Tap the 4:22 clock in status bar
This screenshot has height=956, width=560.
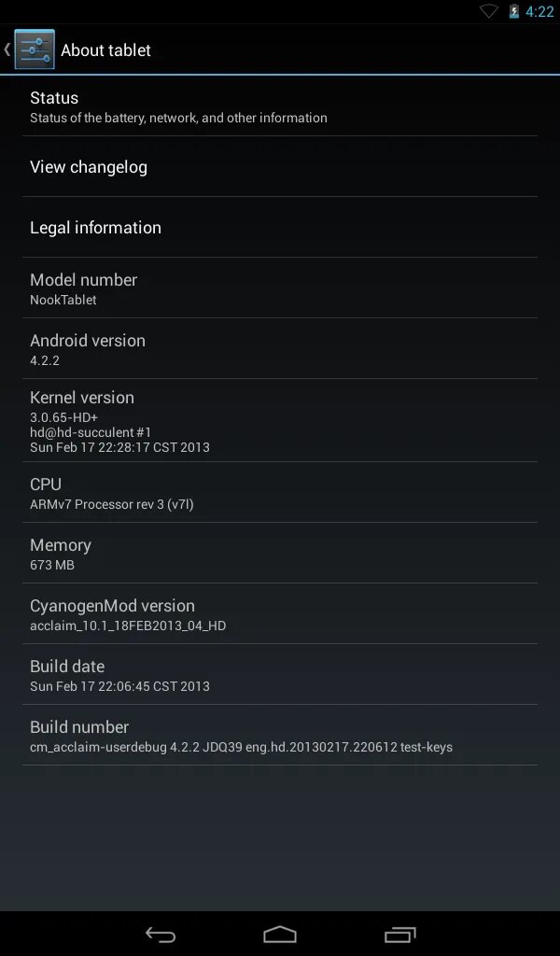coord(539,11)
